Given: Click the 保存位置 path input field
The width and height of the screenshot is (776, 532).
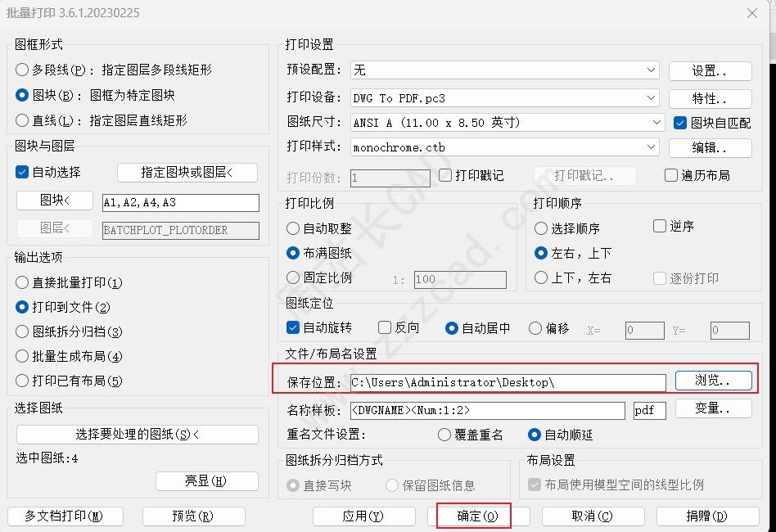Looking at the screenshot, I should [x=508, y=383].
